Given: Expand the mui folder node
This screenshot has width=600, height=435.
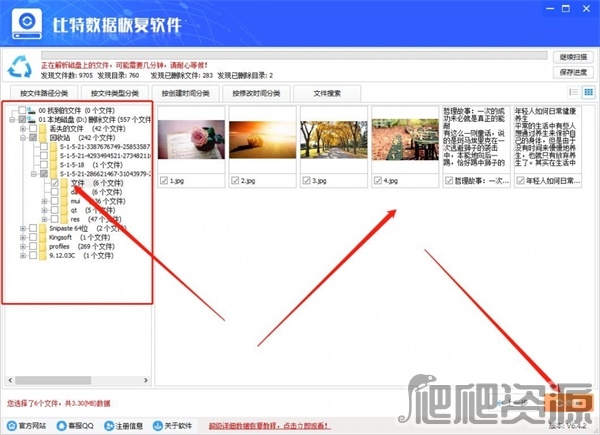Looking at the screenshot, I should pyautogui.click(x=44, y=201).
